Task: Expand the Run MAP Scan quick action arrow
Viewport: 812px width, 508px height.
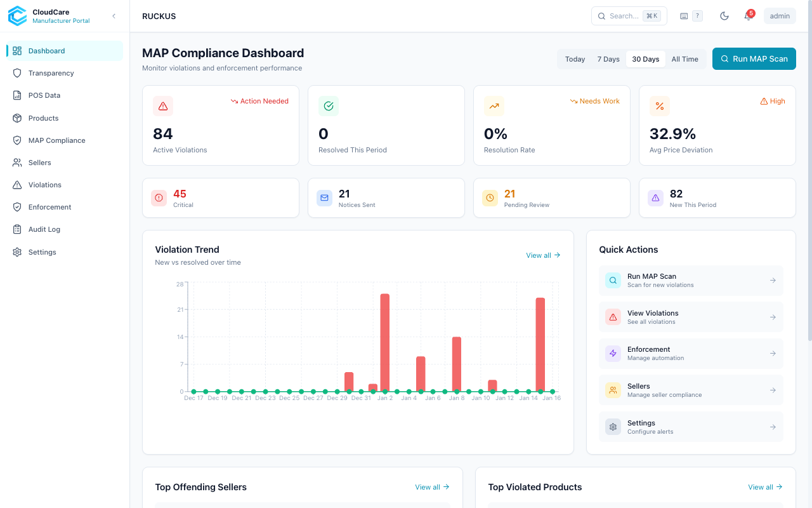Action: click(x=772, y=280)
